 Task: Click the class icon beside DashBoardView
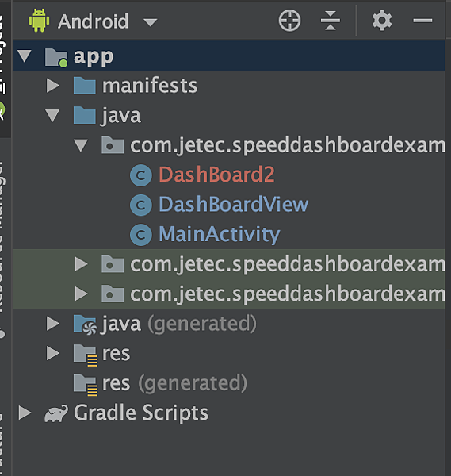(141, 205)
